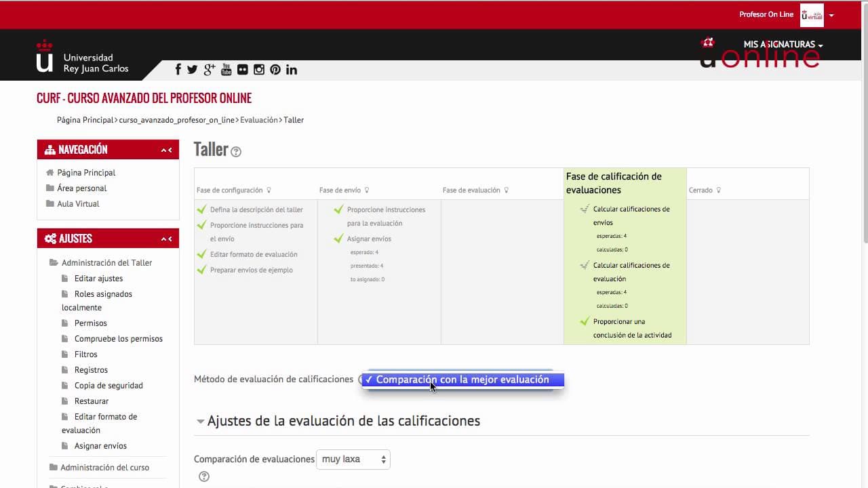Switch to the Cerrado phase

pyautogui.click(x=701, y=190)
